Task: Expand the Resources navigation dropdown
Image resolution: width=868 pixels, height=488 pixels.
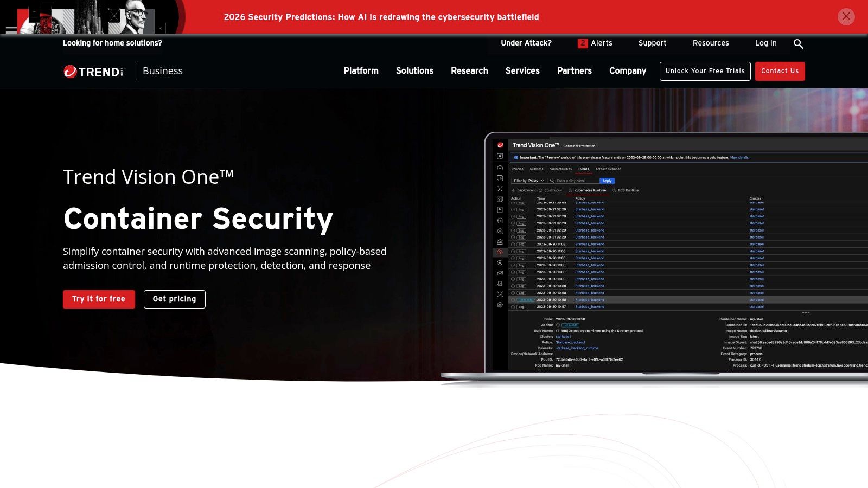Action: point(711,43)
